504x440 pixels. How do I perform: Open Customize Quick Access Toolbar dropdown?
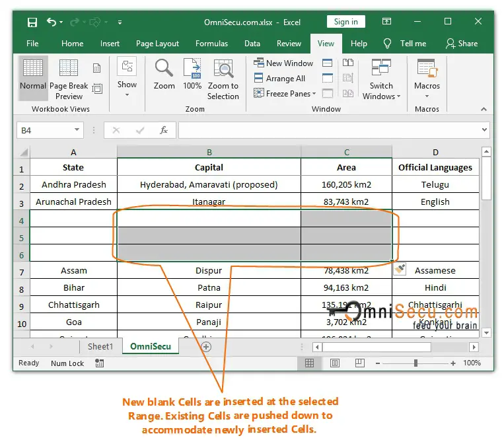pyautogui.click(x=120, y=22)
